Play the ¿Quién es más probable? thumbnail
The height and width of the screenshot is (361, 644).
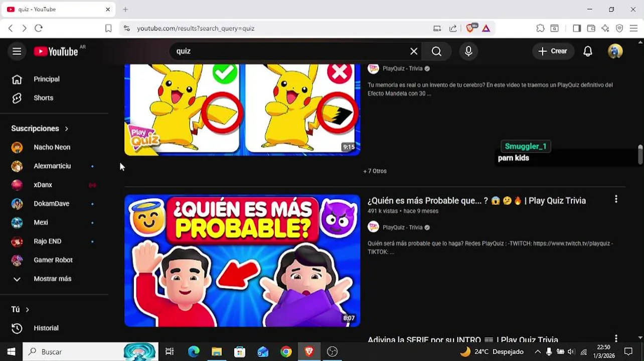click(242, 261)
